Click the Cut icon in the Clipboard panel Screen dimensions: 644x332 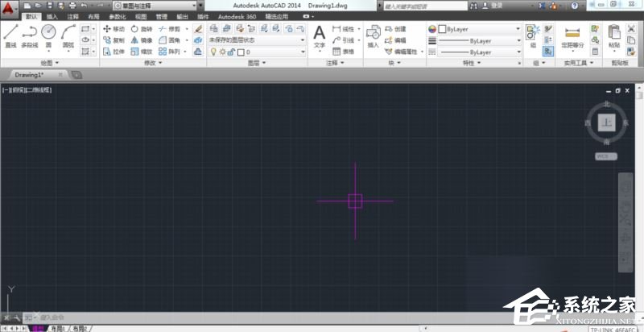631,28
